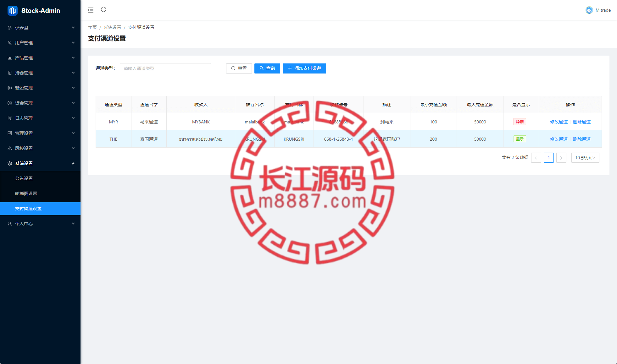Viewport: 617px width, 364px height.
Task: Click the 668-1-26843-1 card number cell
Action: (338, 139)
